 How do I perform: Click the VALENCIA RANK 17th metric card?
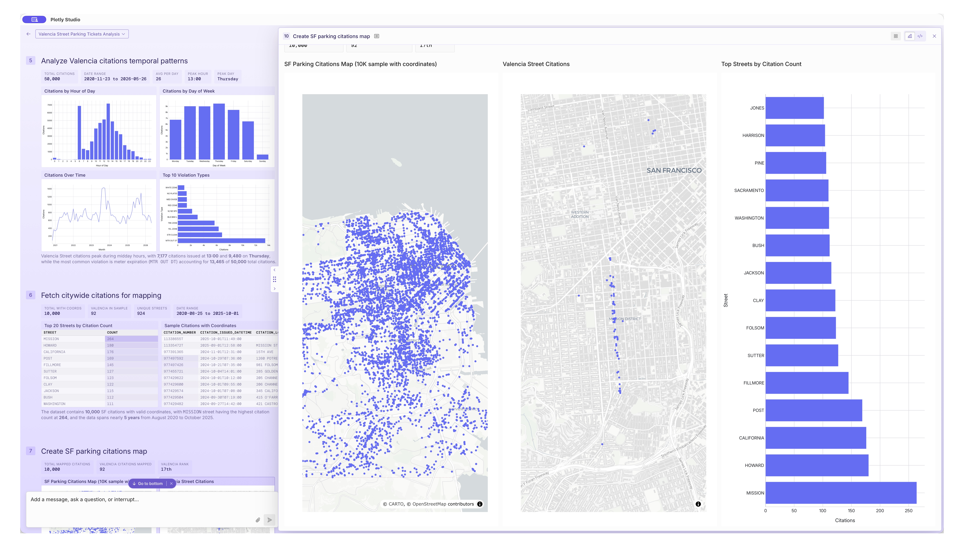tap(175, 467)
